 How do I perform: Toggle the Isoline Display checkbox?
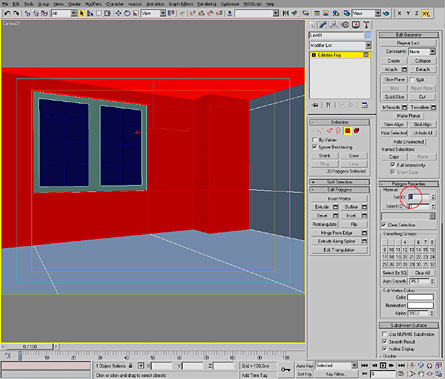[384, 349]
